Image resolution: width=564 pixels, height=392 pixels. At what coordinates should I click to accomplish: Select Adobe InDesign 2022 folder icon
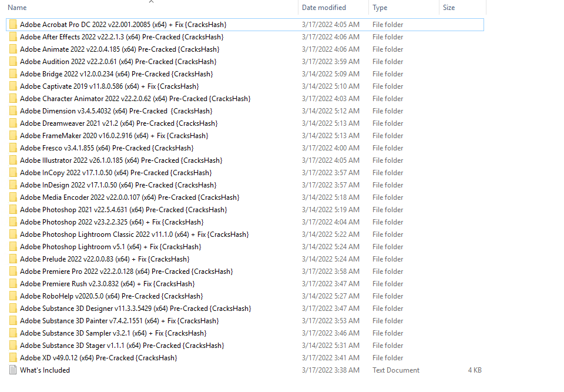click(x=13, y=185)
